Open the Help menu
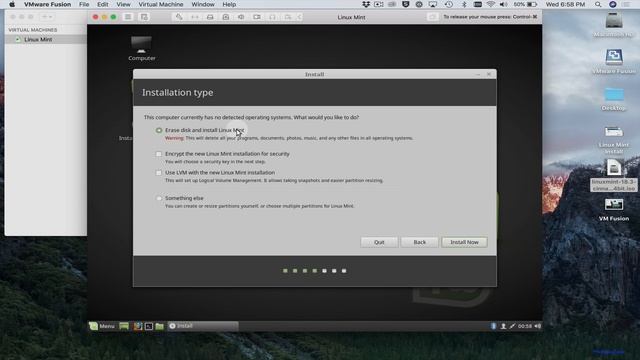Screen dimensions: 640x360 pos(229,4)
